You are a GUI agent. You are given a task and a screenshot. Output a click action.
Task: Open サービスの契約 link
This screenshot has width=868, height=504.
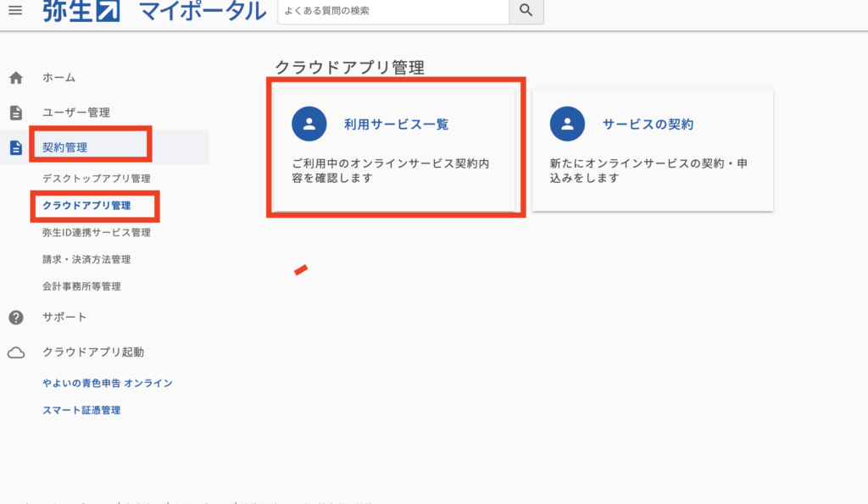click(648, 125)
